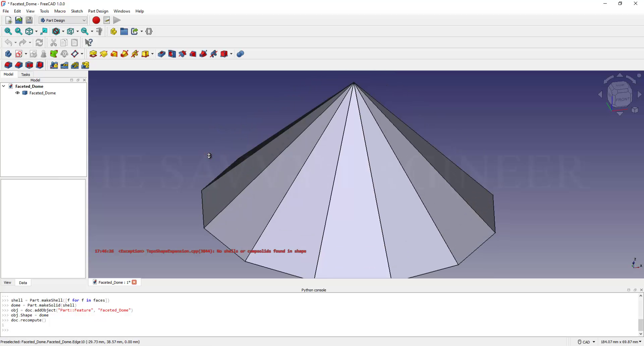Select the Pocket tool icon
Image resolution: width=644 pixels, height=346 pixels.
[161, 54]
